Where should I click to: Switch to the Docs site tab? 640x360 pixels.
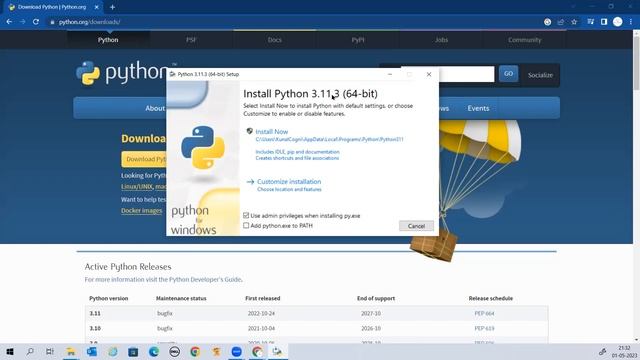275,40
